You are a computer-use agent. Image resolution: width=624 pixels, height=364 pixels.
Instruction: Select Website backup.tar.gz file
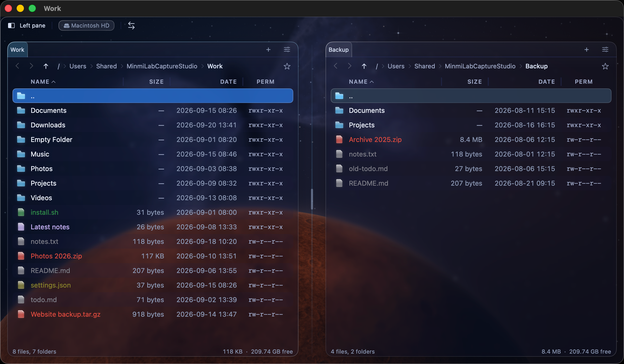(x=153, y=314)
